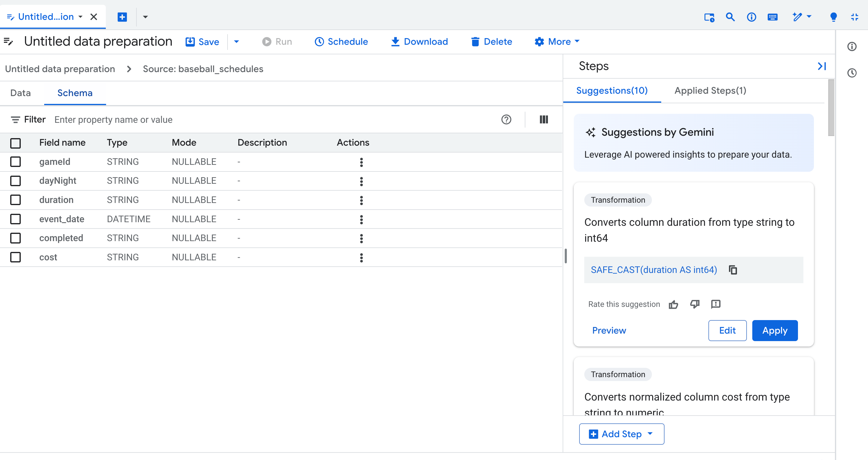This screenshot has width=868, height=460.
Task: Open the info circle icon in top bar
Action: [x=751, y=17]
